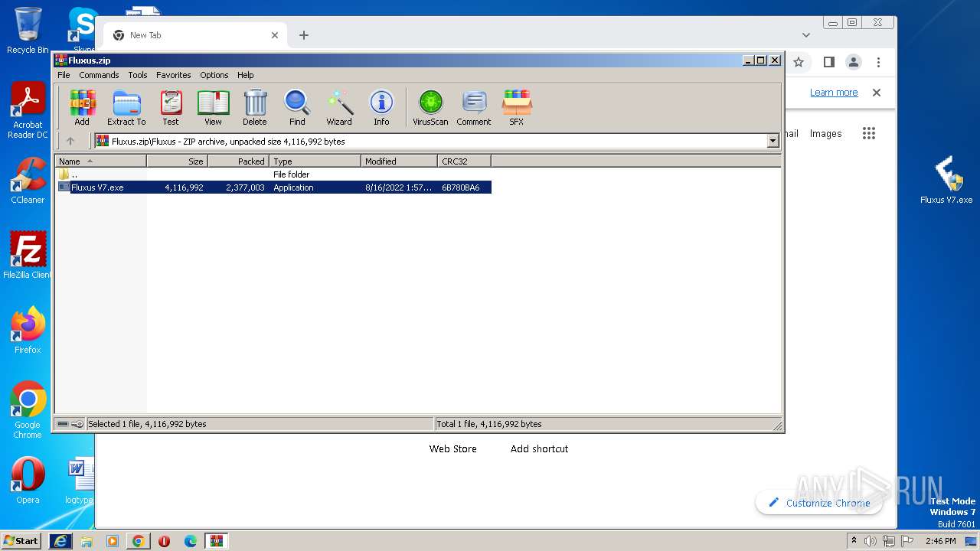Click the Images link in Chrome
This screenshot has width=980, height=551.
pos(825,133)
